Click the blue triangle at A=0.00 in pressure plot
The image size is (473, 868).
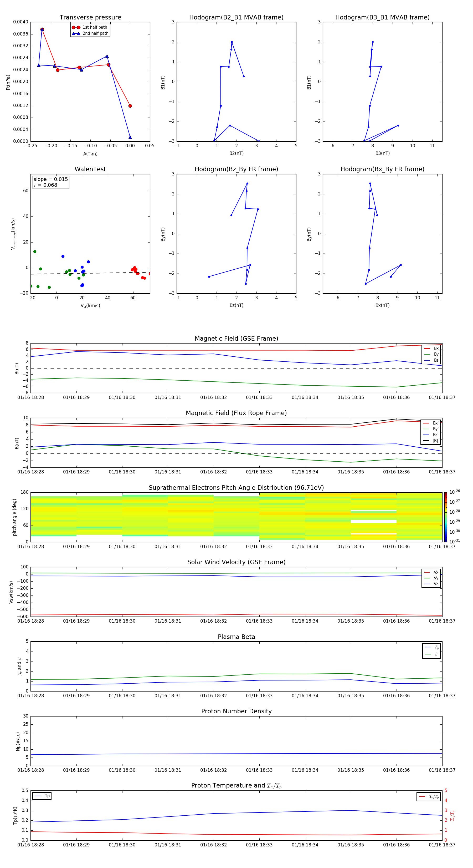[130, 137]
